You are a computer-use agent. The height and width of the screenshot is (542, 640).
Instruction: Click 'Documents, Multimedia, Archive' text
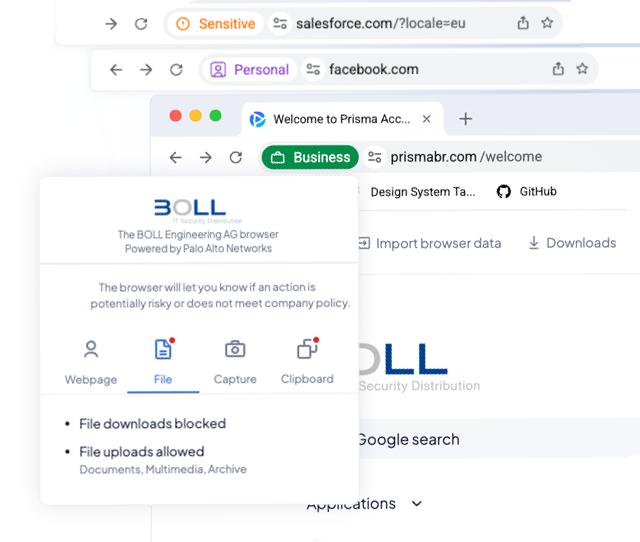(163, 469)
